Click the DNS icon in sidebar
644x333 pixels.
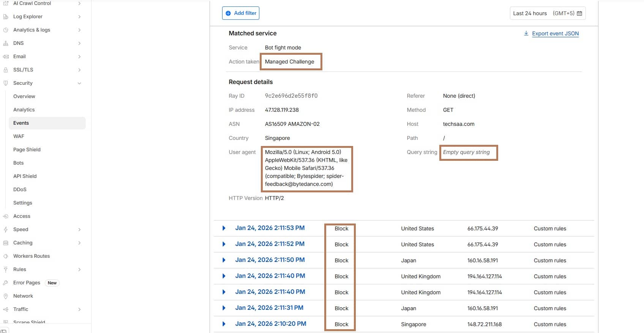6,43
